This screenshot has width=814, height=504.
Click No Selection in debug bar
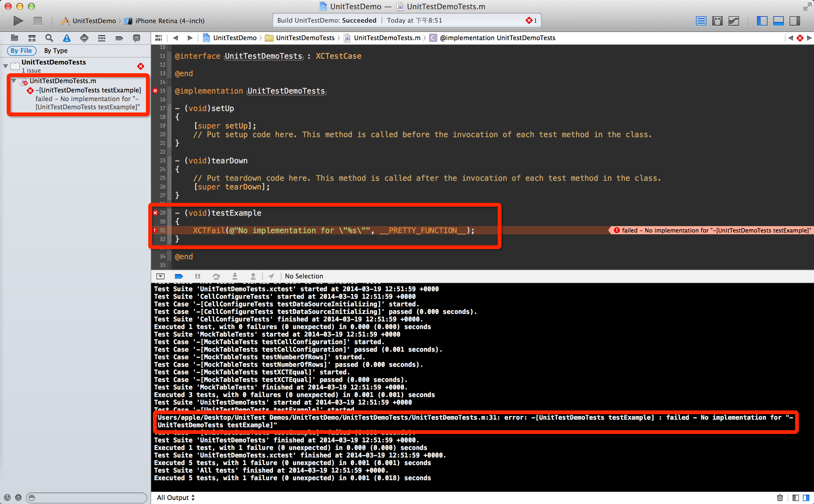pyautogui.click(x=304, y=276)
